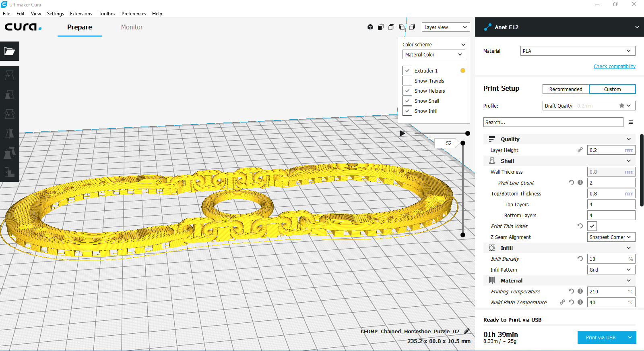Collapse the Material settings section
Screen dimensions: 644x351
pos(559,280)
